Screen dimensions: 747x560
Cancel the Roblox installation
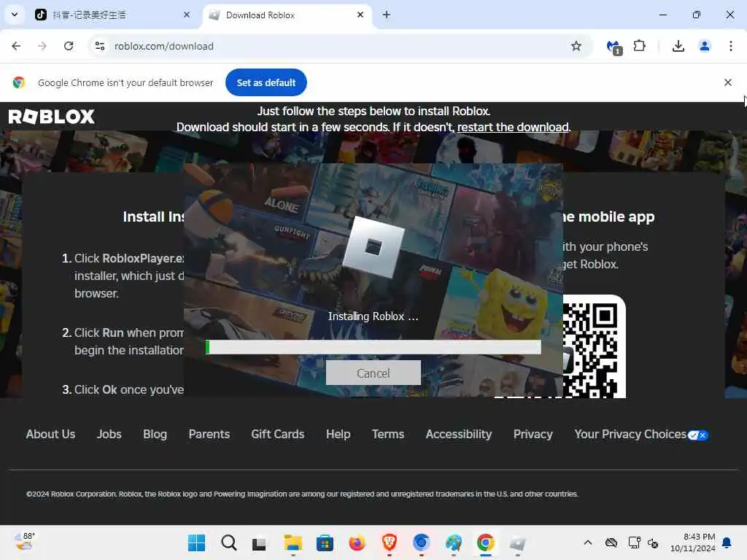click(373, 373)
